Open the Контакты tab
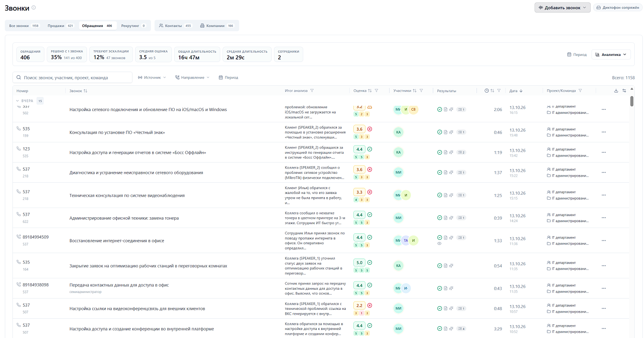The width and height of the screenshot is (644, 338). pyautogui.click(x=175, y=26)
